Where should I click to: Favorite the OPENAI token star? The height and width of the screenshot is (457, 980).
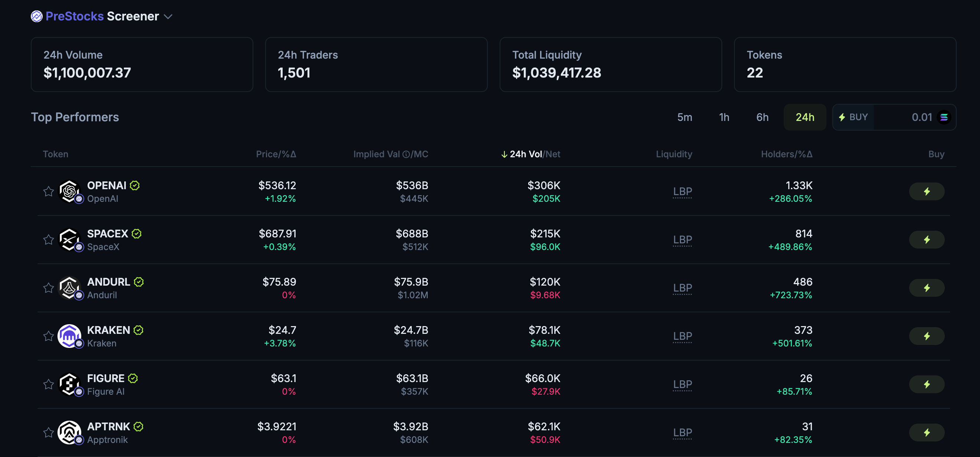click(x=48, y=191)
